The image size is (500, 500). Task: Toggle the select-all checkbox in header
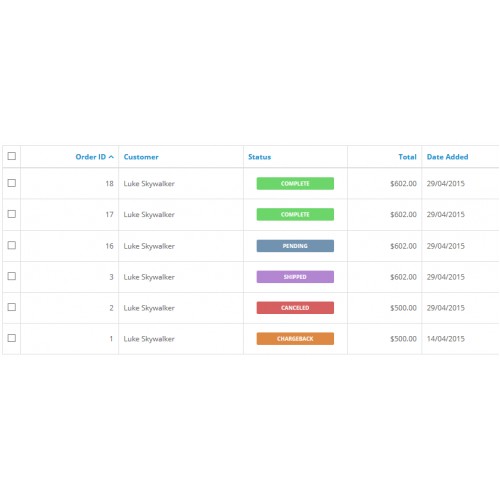pos(12,156)
